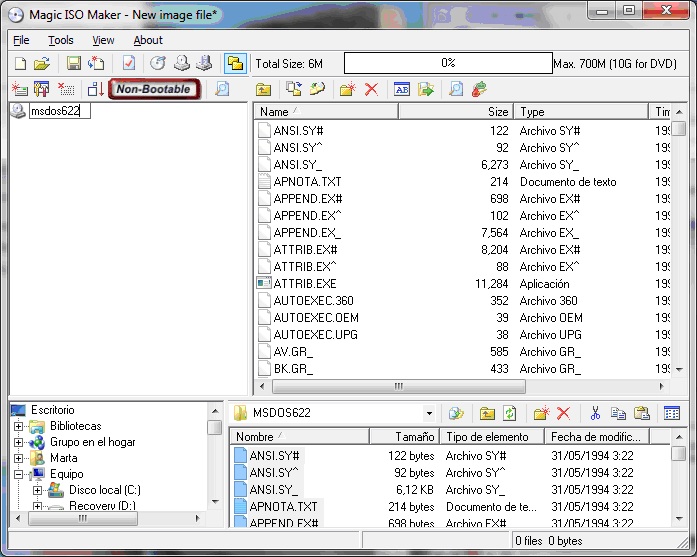
Task: Sort explorer list by Tamaño column
Action: [x=404, y=437]
